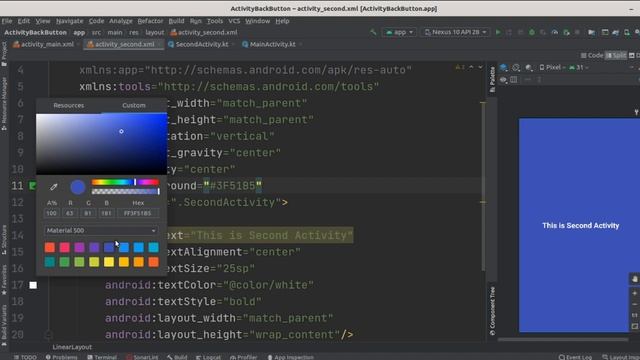Open the Pixel device preview dropdown
This screenshot has width=640, height=360.
(x=553, y=67)
